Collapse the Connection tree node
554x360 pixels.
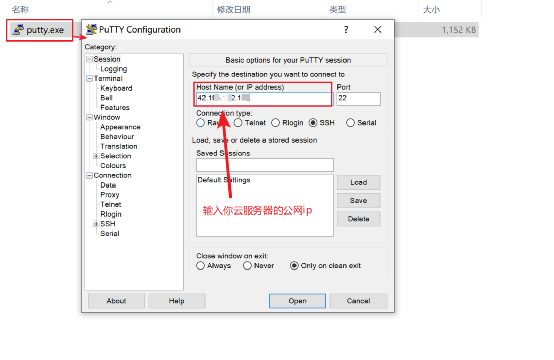coord(89,175)
